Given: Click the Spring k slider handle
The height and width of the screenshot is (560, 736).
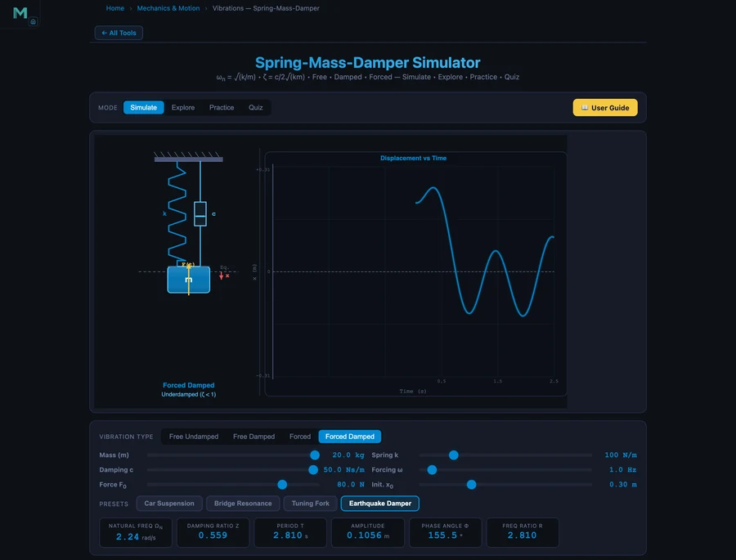Looking at the screenshot, I should pyautogui.click(x=453, y=455).
